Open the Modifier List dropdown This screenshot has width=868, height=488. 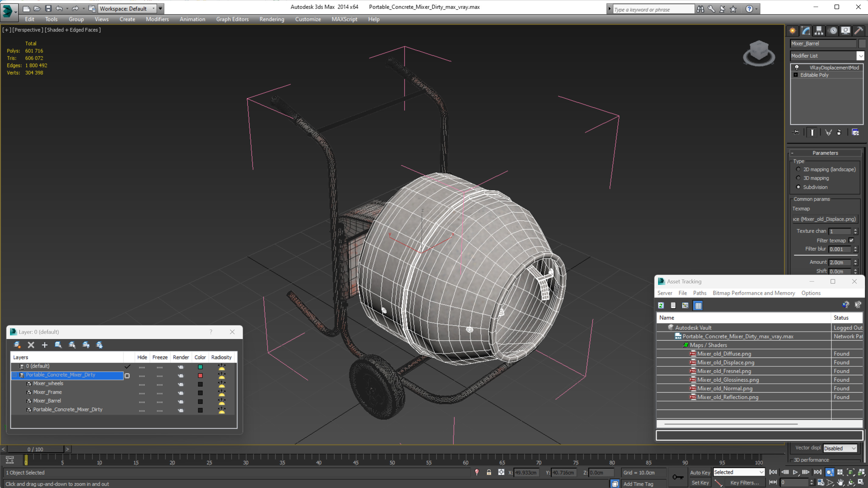[x=861, y=56]
